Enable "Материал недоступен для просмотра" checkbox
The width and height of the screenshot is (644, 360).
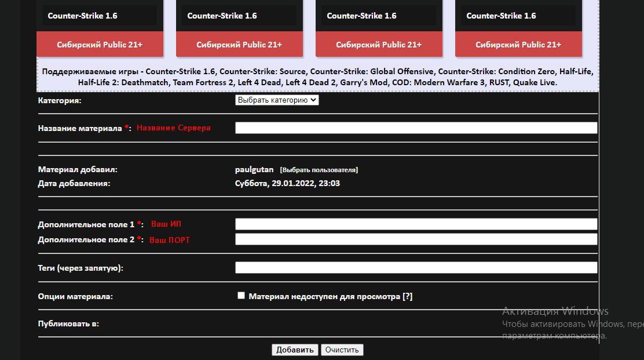click(x=241, y=296)
